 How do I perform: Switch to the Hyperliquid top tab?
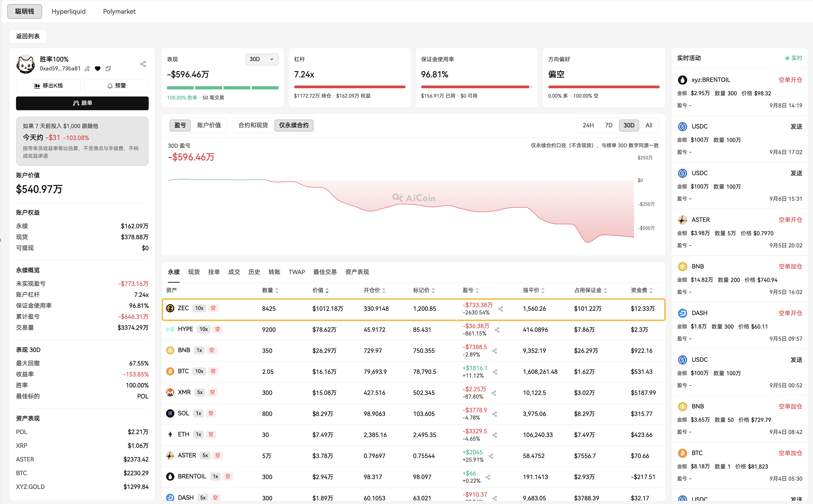tap(69, 12)
